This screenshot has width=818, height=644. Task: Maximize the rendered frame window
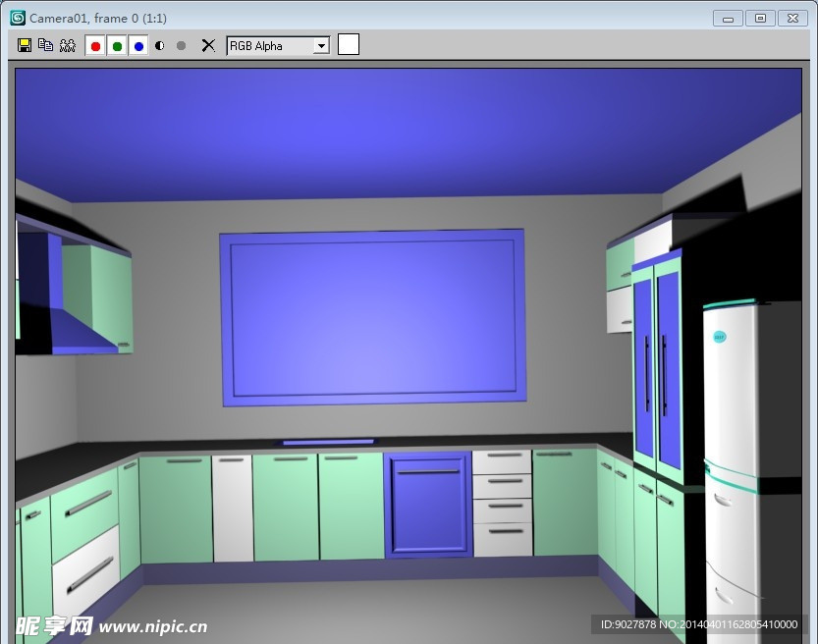tap(759, 18)
